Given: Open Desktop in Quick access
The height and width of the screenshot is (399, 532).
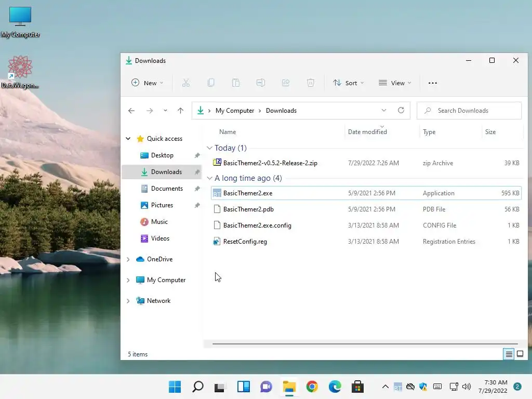Looking at the screenshot, I should (162, 155).
